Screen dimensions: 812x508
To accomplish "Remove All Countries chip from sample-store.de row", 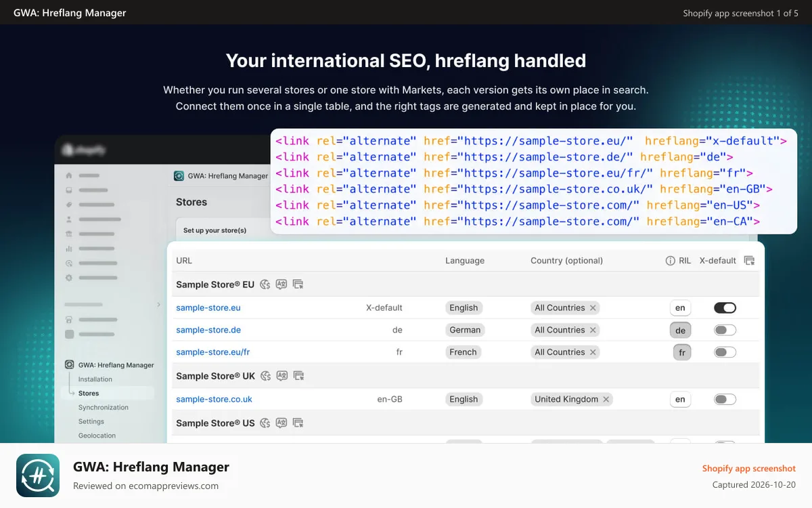I will 593,331.
